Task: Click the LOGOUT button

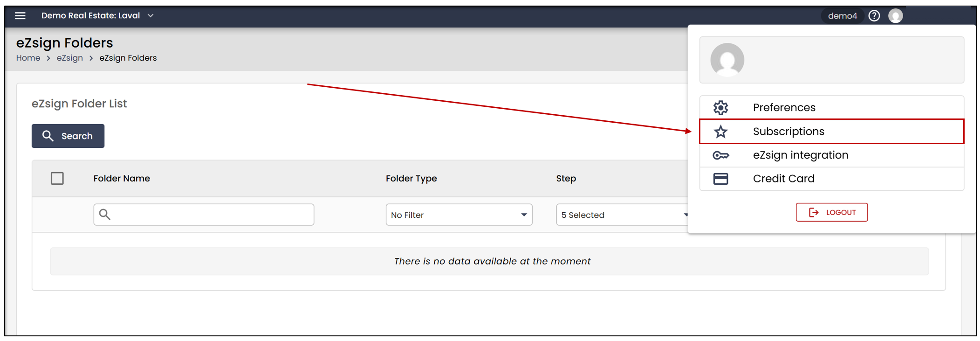Action: pyautogui.click(x=832, y=212)
